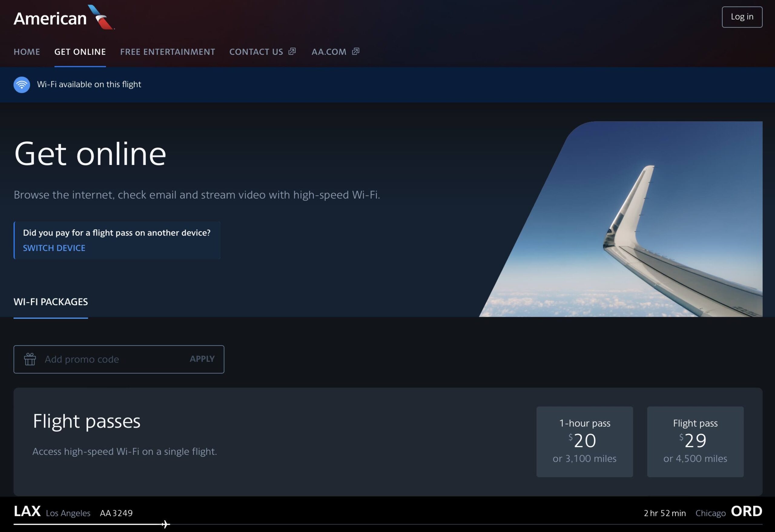Viewport: 775px width, 532px height.
Task: Visit the AA.COM link
Action: [329, 52]
